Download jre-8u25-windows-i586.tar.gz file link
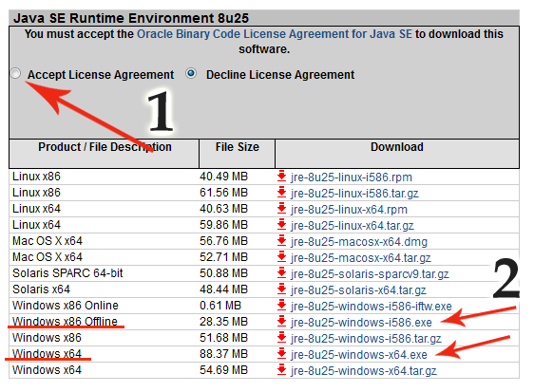Image resolution: width=534 pixels, height=392 pixels. (366, 339)
